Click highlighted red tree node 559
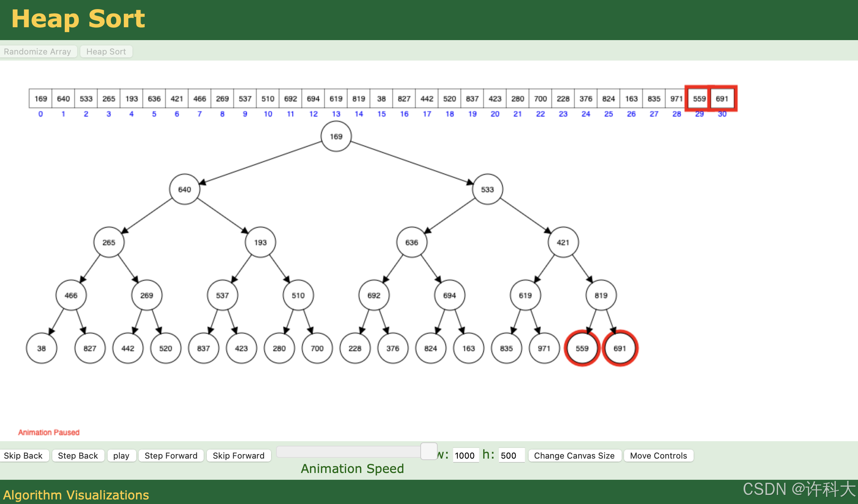858x504 pixels. pos(582,348)
